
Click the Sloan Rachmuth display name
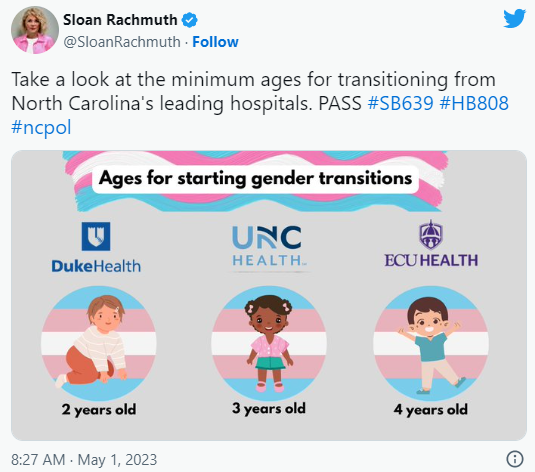click(120, 20)
